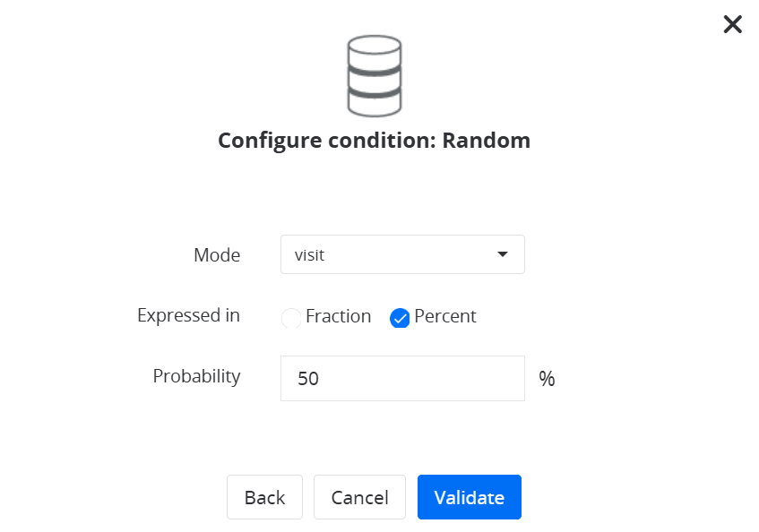This screenshot has width=759, height=532.
Task: Click the Mode dropdown arrow
Action: pyautogui.click(x=503, y=254)
